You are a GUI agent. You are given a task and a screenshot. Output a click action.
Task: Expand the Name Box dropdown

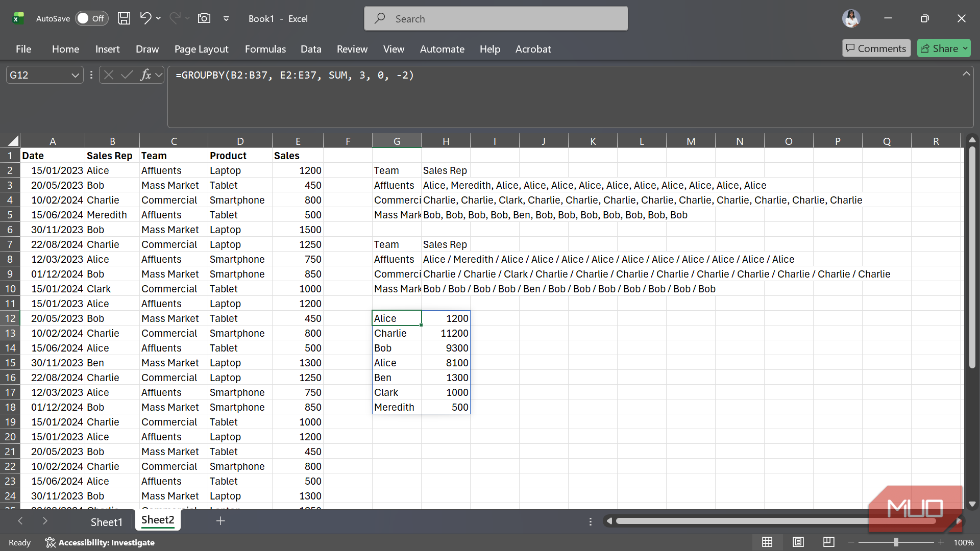click(x=75, y=75)
